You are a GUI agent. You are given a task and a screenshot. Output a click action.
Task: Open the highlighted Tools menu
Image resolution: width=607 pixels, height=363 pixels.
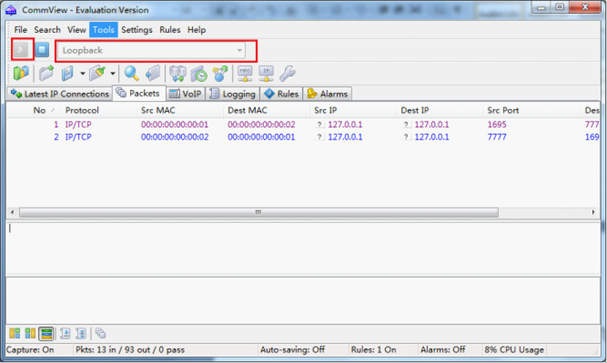point(103,30)
